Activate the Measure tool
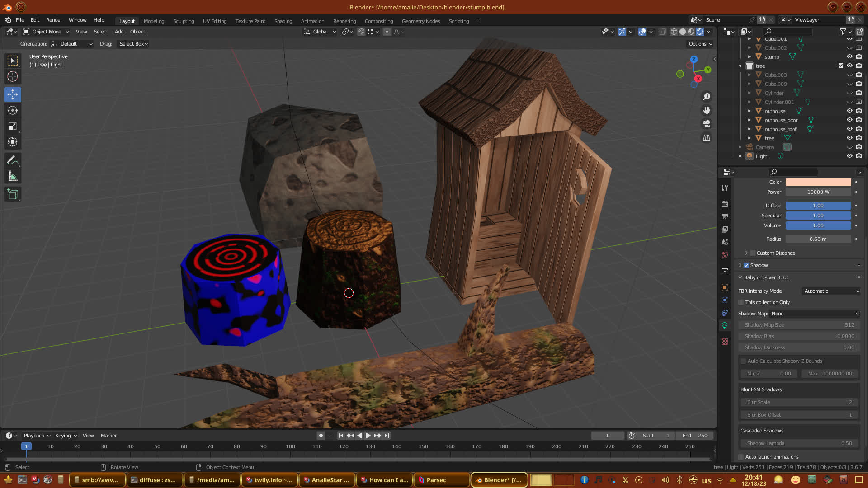This screenshot has width=868, height=488. [x=13, y=177]
